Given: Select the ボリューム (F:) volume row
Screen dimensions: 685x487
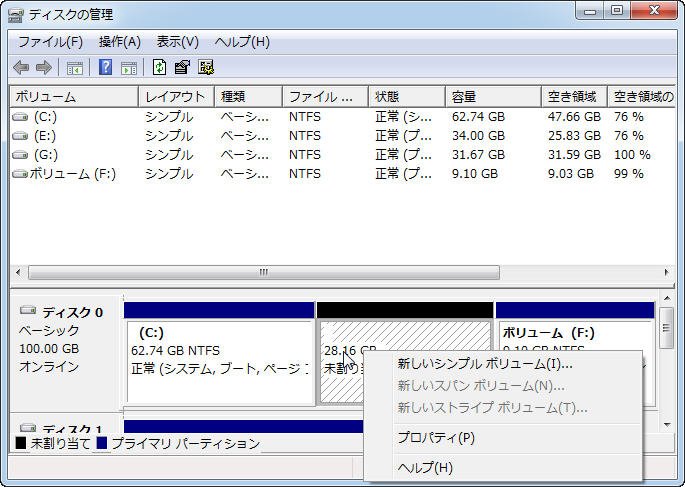Looking at the screenshot, I should [342, 174].
